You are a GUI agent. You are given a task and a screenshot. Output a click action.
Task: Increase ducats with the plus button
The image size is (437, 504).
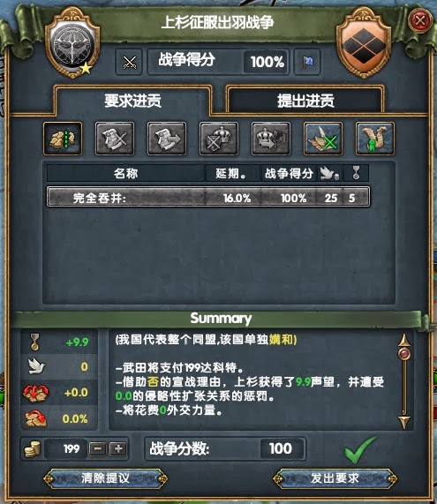[x=118, y=449]
